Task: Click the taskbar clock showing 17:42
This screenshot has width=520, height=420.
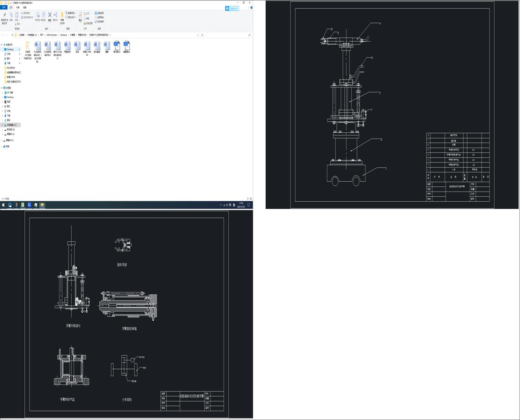Action: pos(241,205)
